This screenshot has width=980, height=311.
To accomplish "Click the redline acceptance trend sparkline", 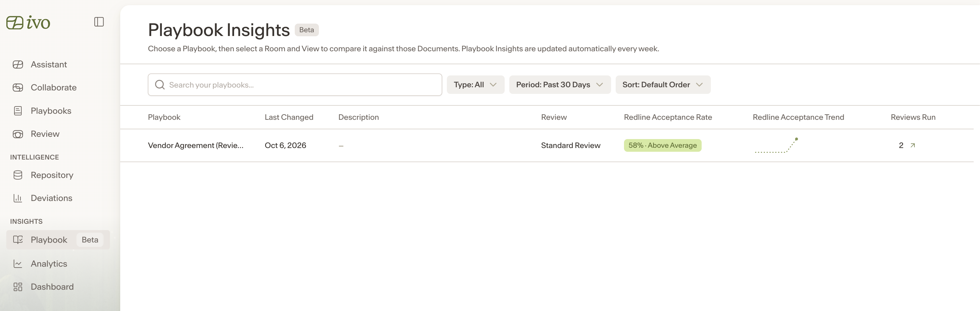I will tap(776, 145).
